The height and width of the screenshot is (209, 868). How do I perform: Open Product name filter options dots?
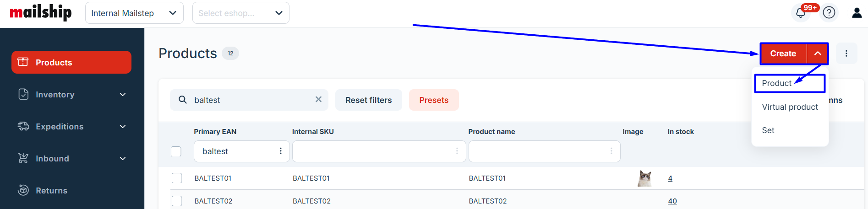611,151
